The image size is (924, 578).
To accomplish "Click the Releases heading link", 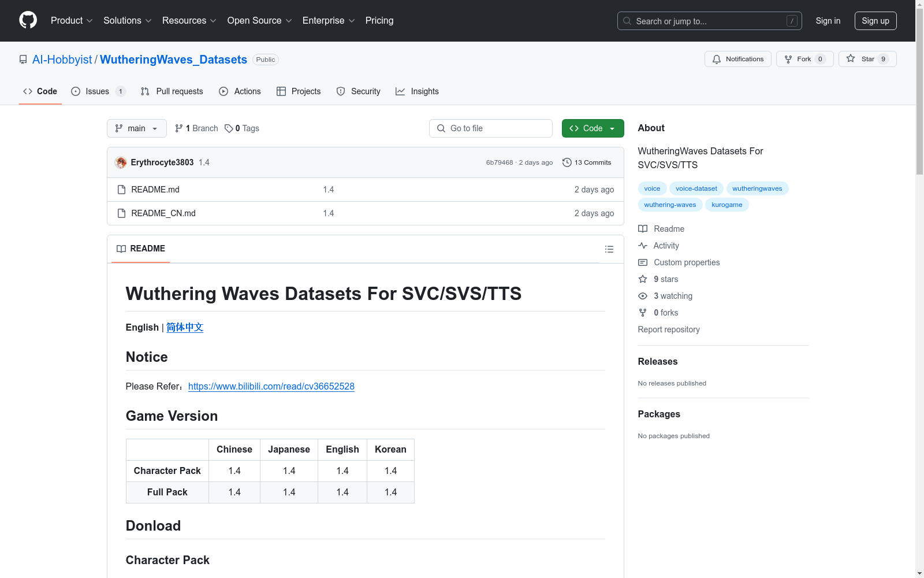I will pos(658,361).
